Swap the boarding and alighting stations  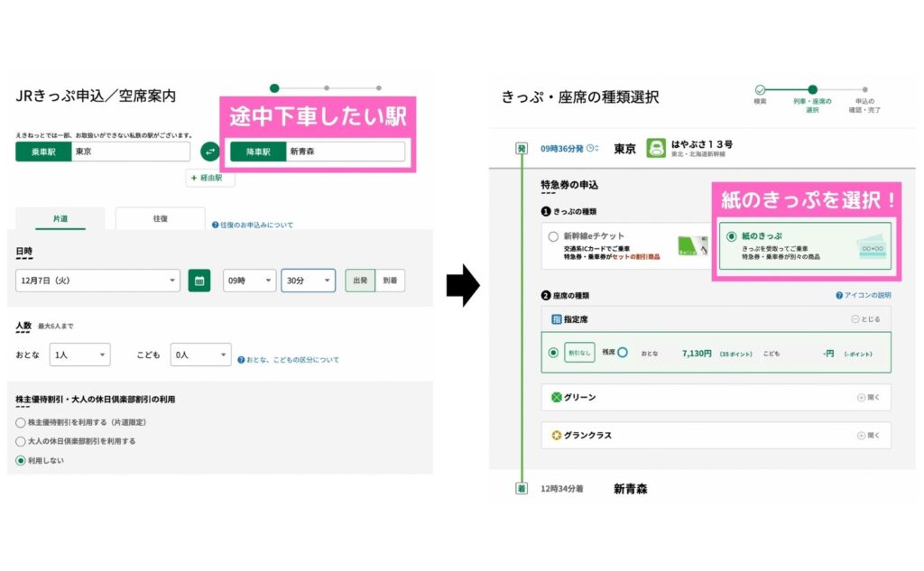click(x=210, y=150)
